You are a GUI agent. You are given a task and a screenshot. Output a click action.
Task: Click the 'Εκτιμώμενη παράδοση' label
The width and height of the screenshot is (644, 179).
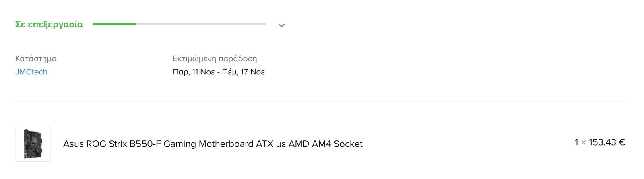[x=215, y=58]
